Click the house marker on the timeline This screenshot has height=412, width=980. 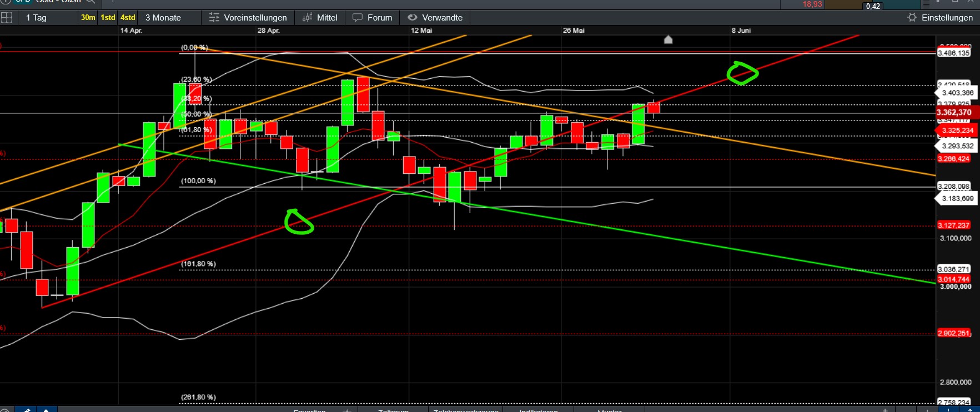(669, 39)
